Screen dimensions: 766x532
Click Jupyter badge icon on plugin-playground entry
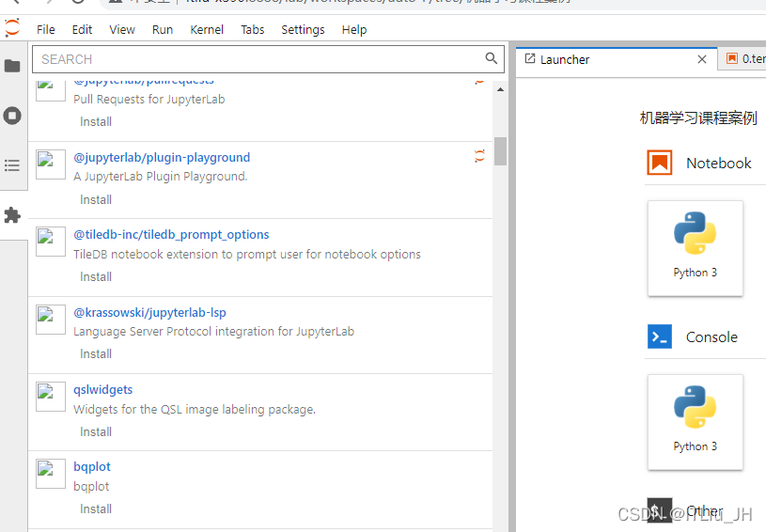[x=479, y=156]
